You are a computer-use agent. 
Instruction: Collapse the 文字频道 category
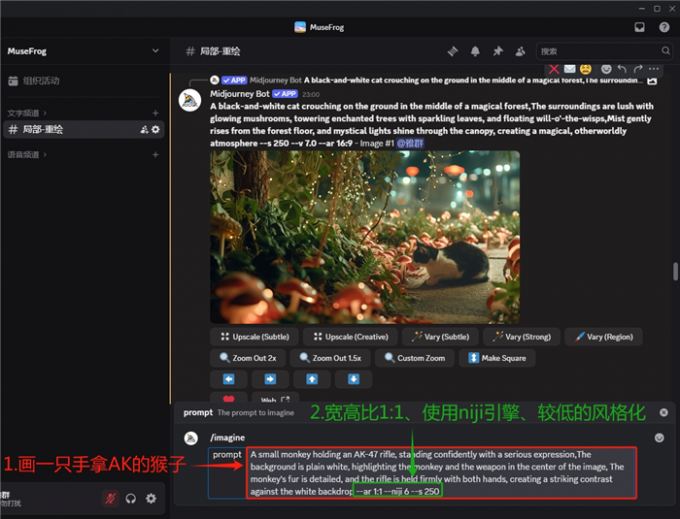(x=27, y=113)
